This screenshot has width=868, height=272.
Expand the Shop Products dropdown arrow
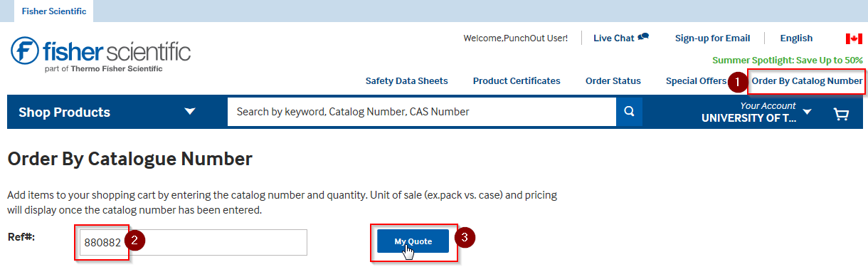pos(189,111)
